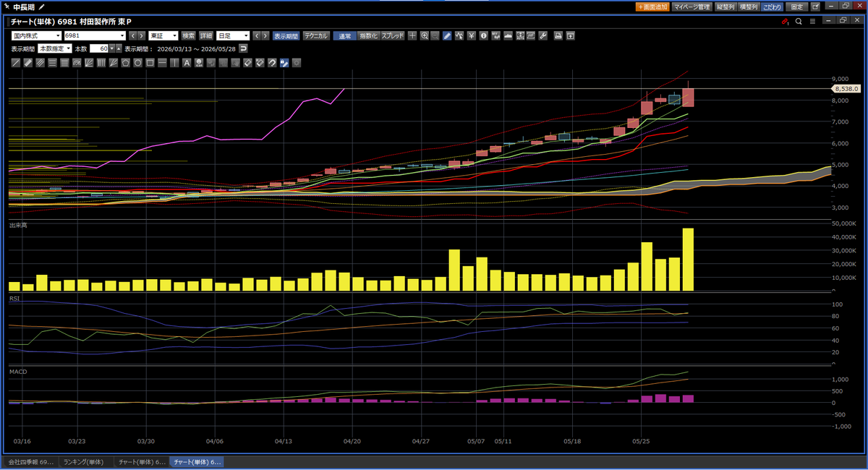Reset the display period with return arrow
Image resolution: width=868 pixels, height=470 pixels.
click(x=243, y=48)
